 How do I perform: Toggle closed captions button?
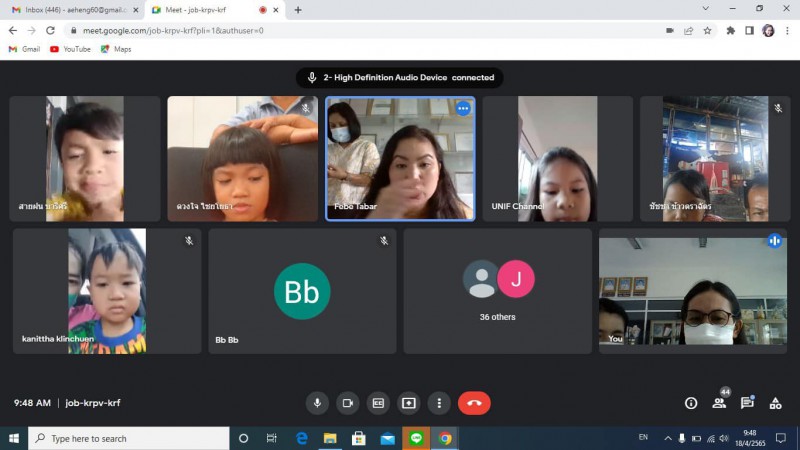[378, 403]
